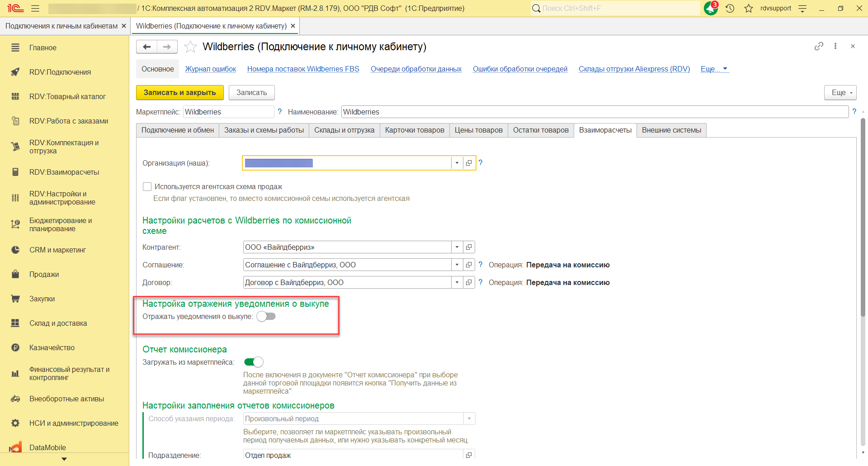Expand Способ указания периода dropdown

[x=469, y=418]
